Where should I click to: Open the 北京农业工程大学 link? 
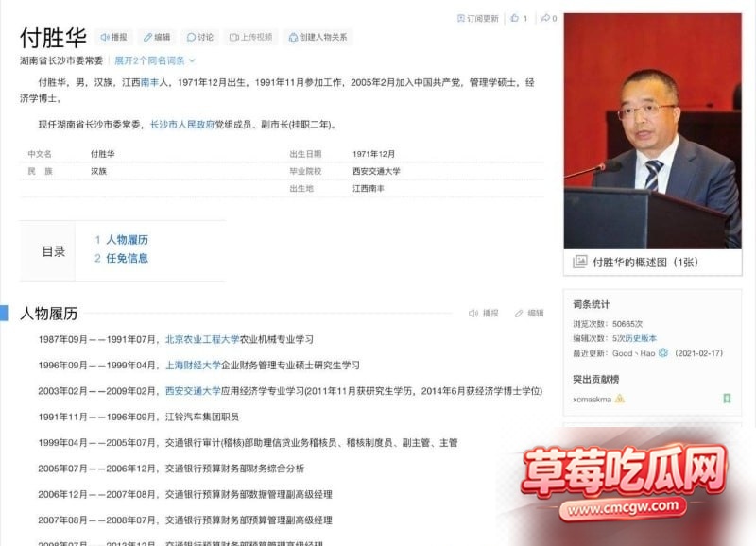202,340
